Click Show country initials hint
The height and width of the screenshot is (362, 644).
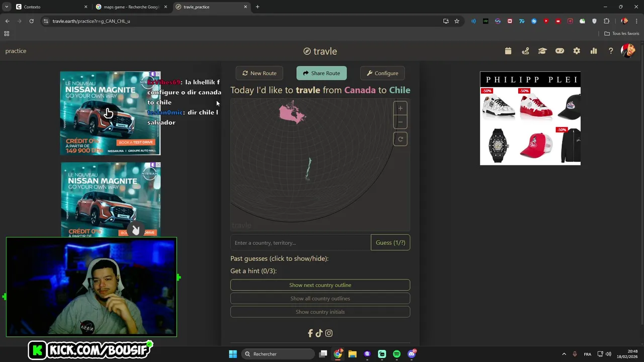[320, 312]
